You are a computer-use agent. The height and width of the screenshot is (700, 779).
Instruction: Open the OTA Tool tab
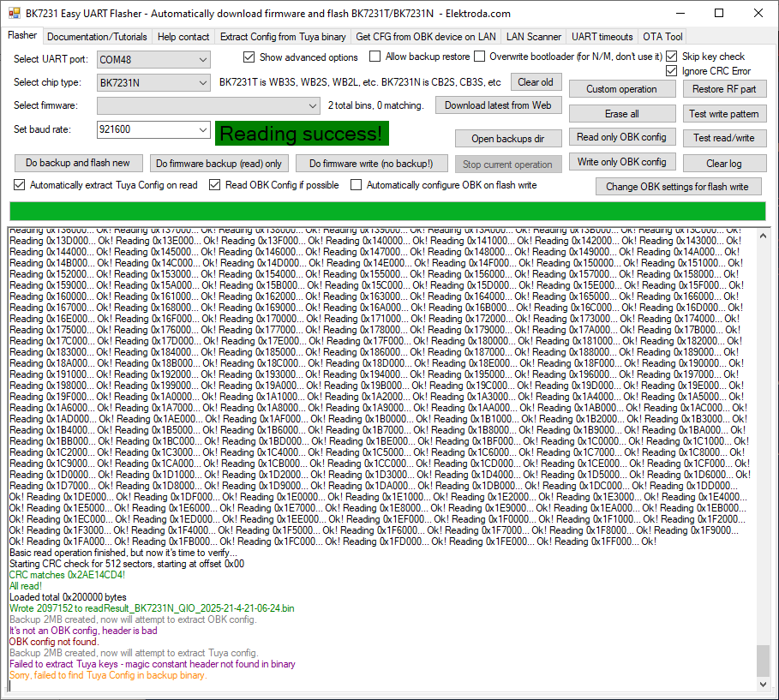pos(662,37)
